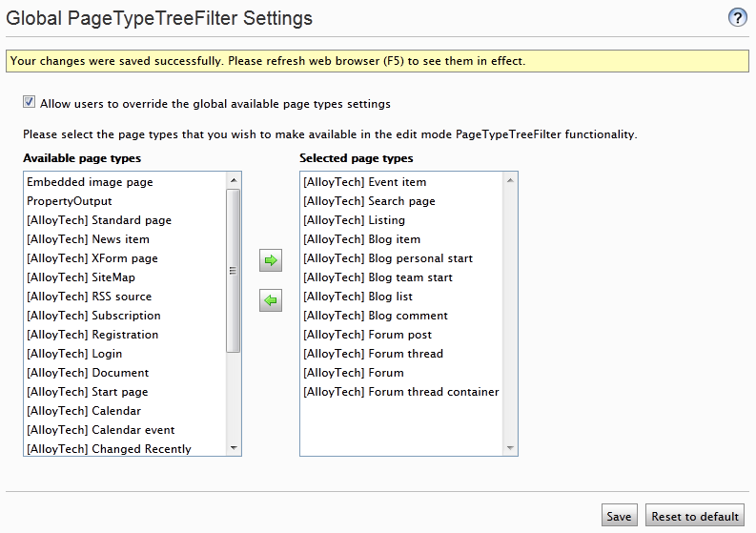The image size is (756, 533).
Task: Click down arrow of Available page types scrollbar
Action: [234, 448]
